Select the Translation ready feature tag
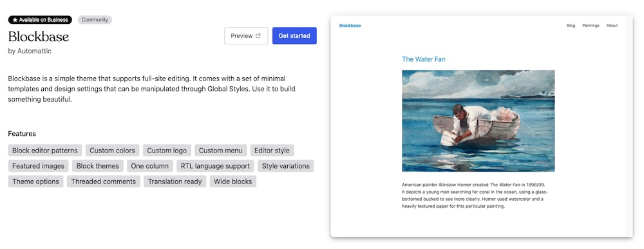Viewport: 644px width, 249px height. click(175, 181)
